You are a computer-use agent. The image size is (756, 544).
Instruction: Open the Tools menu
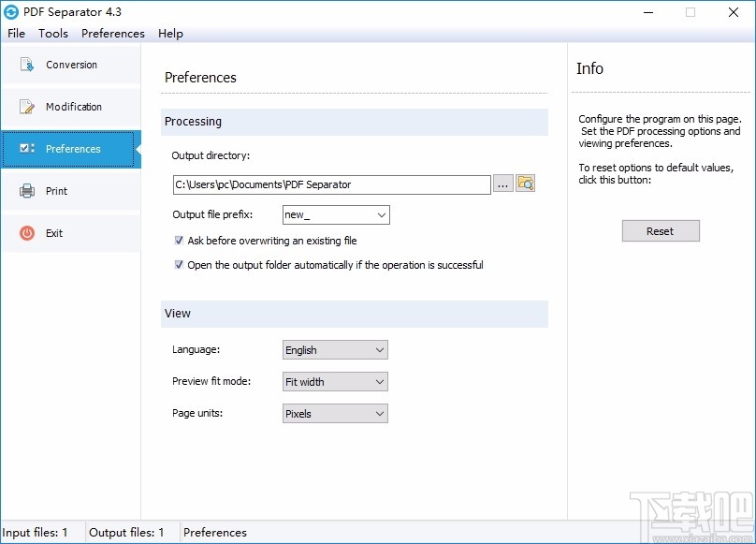(x=52, y=33)
